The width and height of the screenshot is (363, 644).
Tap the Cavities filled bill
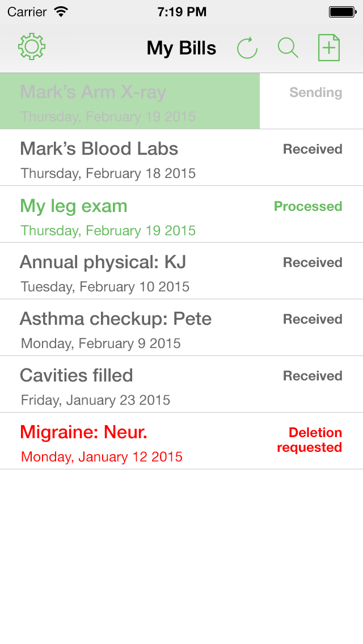77,376
